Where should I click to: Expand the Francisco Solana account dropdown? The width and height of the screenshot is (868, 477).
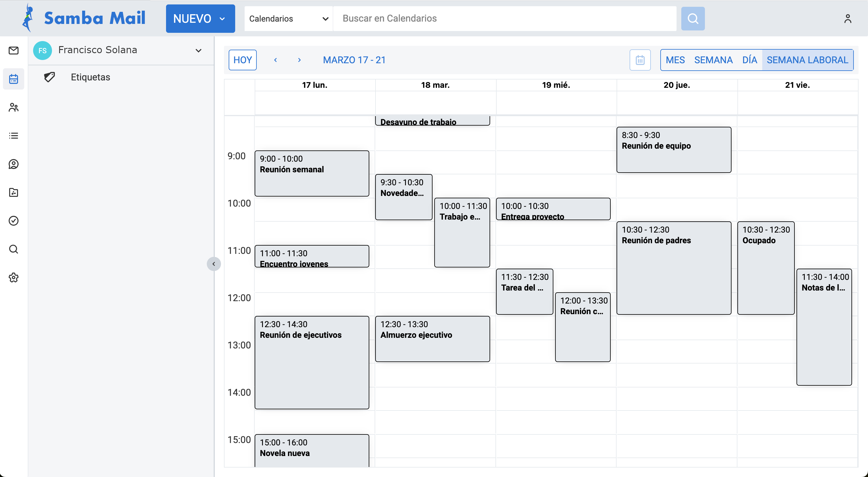[199, 51]
